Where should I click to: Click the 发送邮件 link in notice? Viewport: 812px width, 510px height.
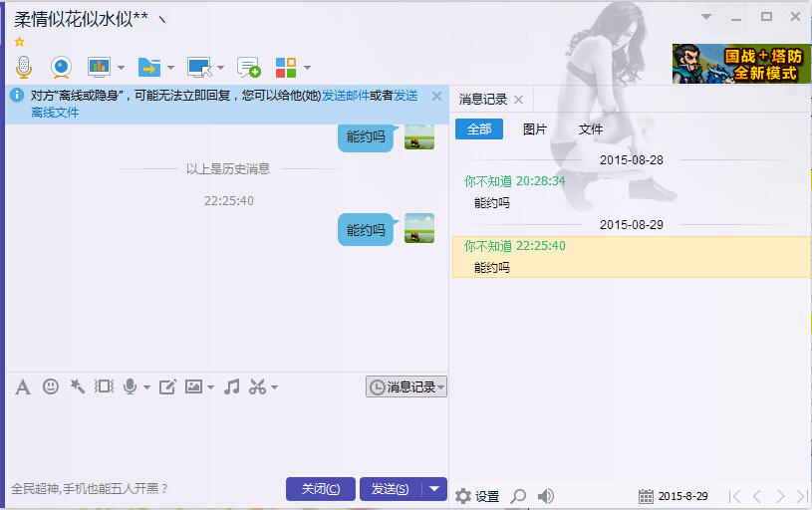click(346, 96)
